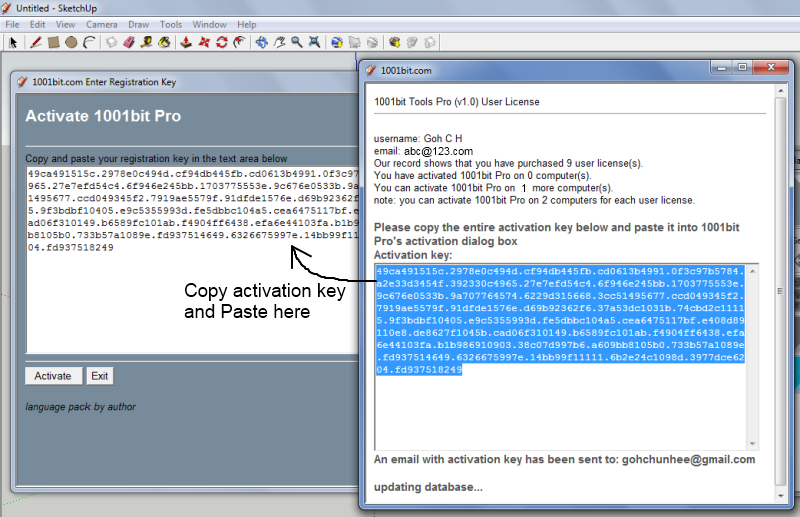Select the Paint Bucket tool

click(164, 42)
